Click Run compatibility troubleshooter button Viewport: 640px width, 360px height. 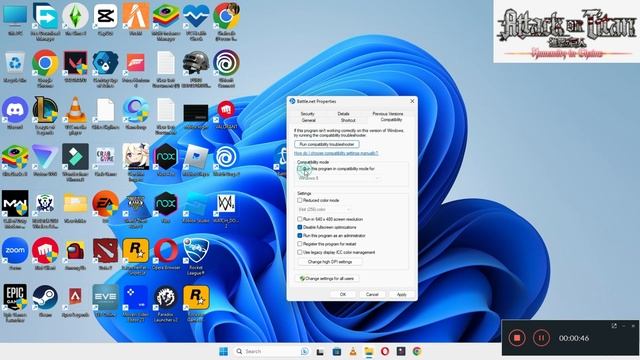(327, 144)
